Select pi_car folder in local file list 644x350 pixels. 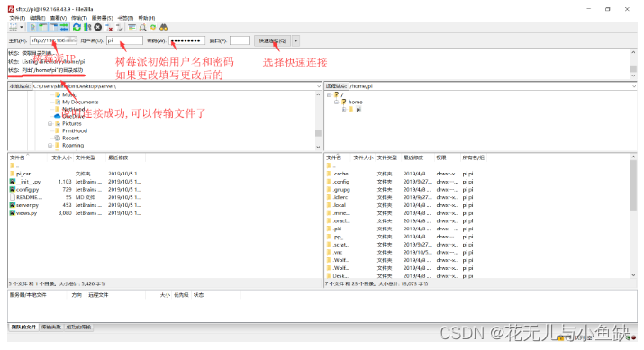tap(23, 174)
